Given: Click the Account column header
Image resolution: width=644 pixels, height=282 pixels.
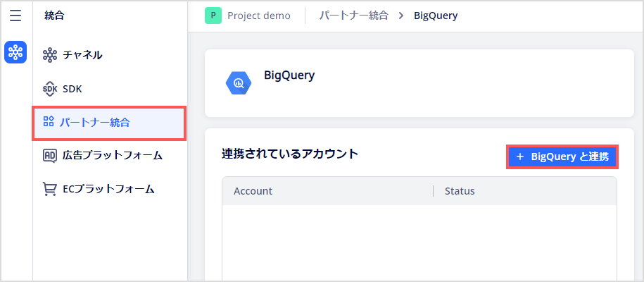Looking at the screenshot, I should [253, 191].
